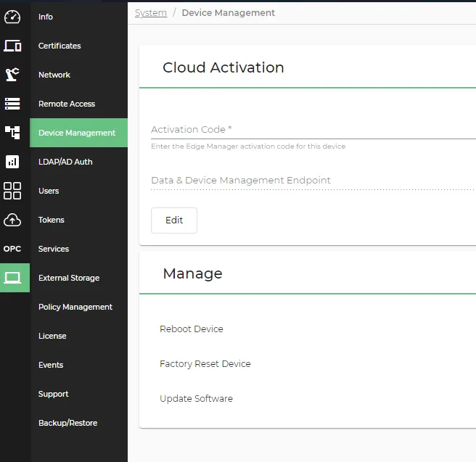
Task: Click Reboot Device option
Action: coord(192,329)
